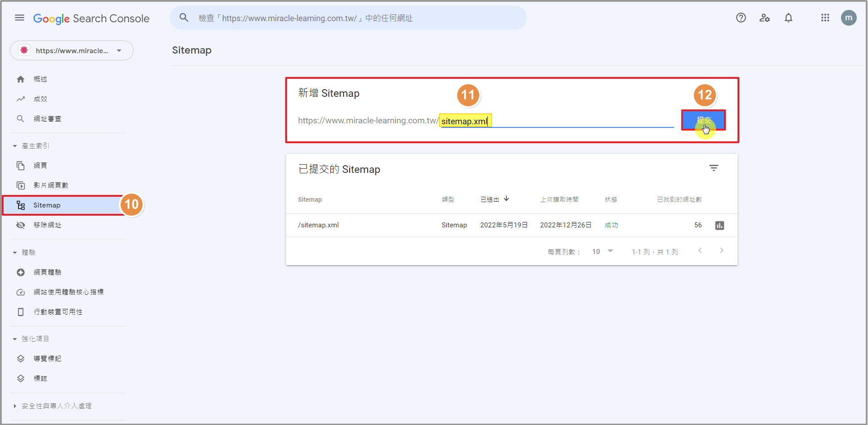Open the hamburger main menu

pos(19,18)
